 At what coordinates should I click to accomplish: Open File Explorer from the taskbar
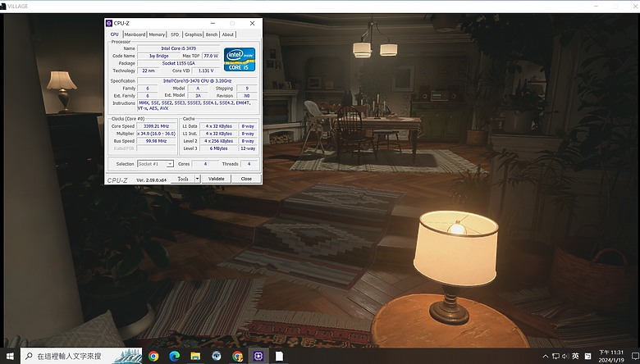click(195, 357)
